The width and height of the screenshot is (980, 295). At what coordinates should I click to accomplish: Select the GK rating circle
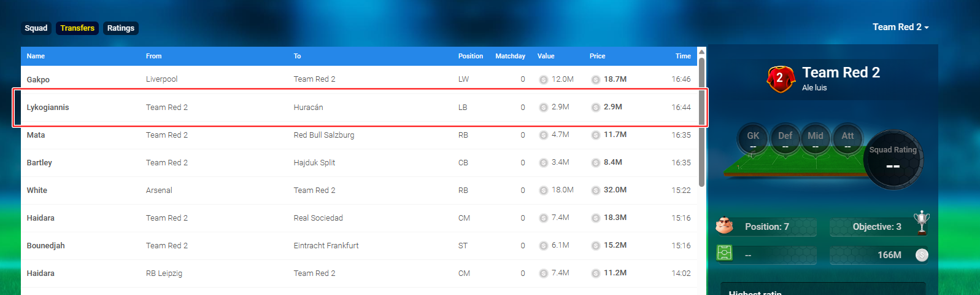753,140
